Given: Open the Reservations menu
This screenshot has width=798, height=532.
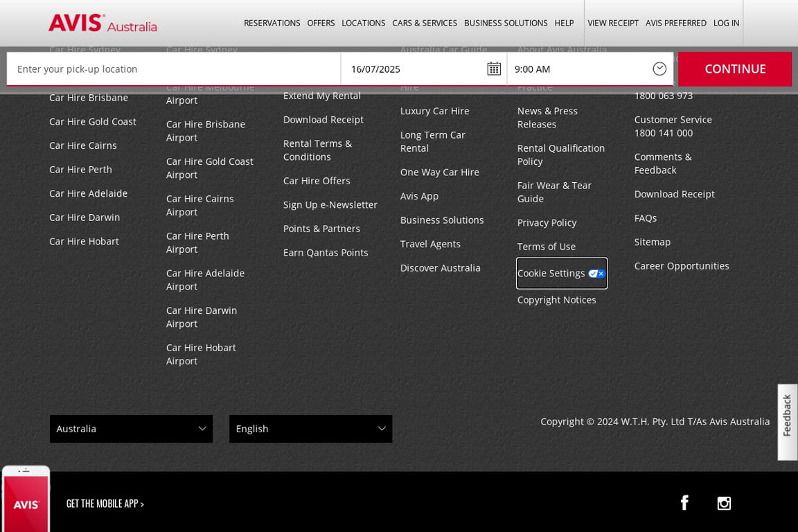Looking at the screenshot, I should pos(272,23).
